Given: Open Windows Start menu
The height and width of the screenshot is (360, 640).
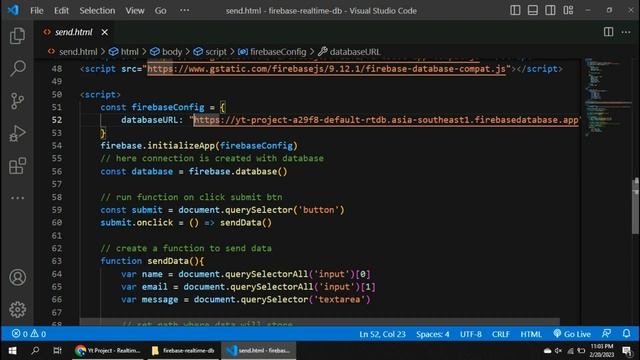Looking at the screenshot, I should click(12, 350).
